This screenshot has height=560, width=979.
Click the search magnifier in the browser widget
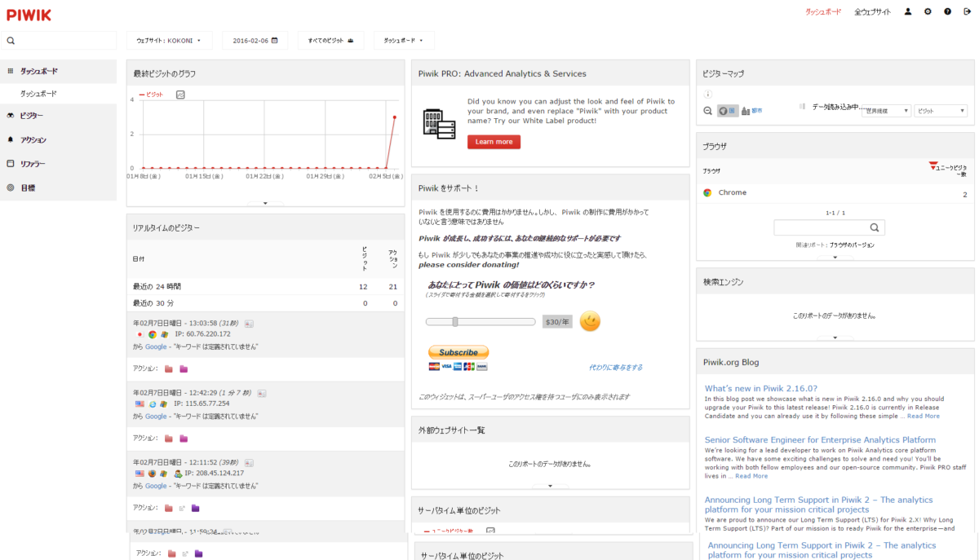875,228
